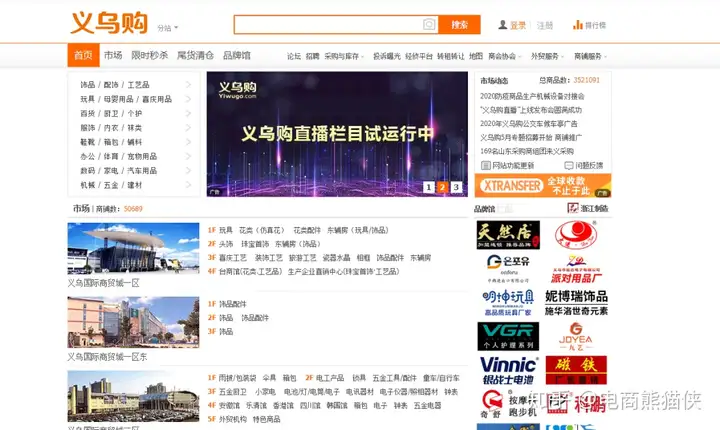Open 投诉曝光 in the nav bar
This screenshot has width=720, height=430.
click(x=387, y=56)
